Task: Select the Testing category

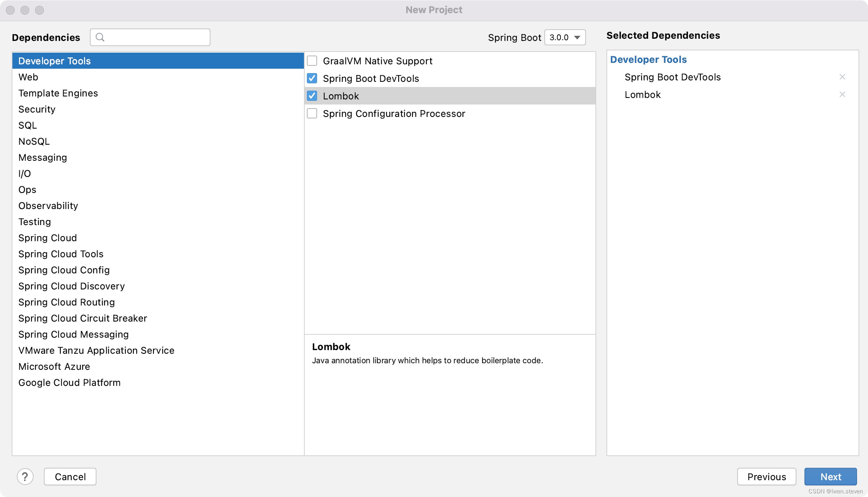Action: click(x=158, y=221)
